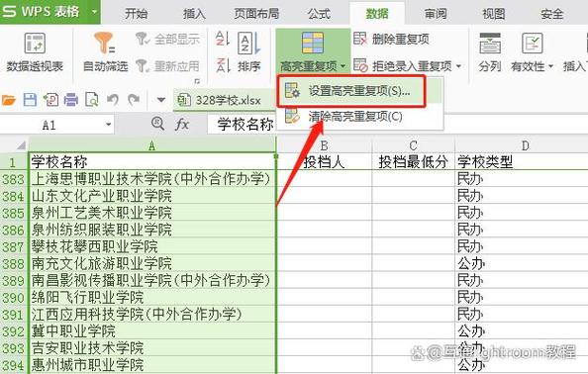
Task: Click the 高亮重复项 highlight duplicates icon
Action: tap(313, 43)
